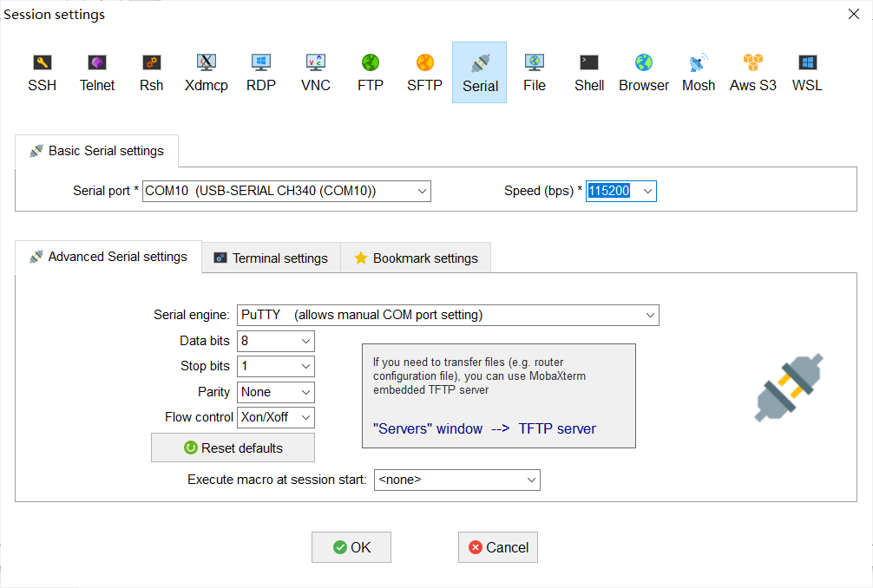
Task: Pick the Xdmcp session type
Action: 206,72
